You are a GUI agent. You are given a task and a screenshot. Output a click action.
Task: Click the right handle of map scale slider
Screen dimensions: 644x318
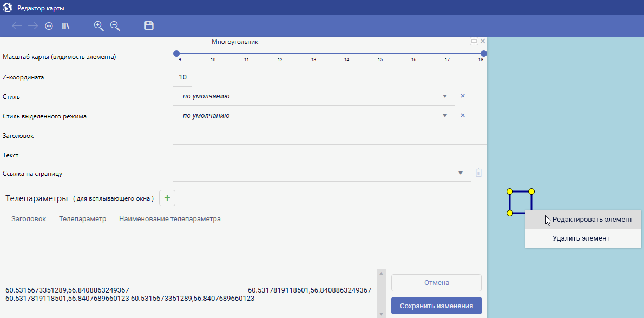coord(484,54)
